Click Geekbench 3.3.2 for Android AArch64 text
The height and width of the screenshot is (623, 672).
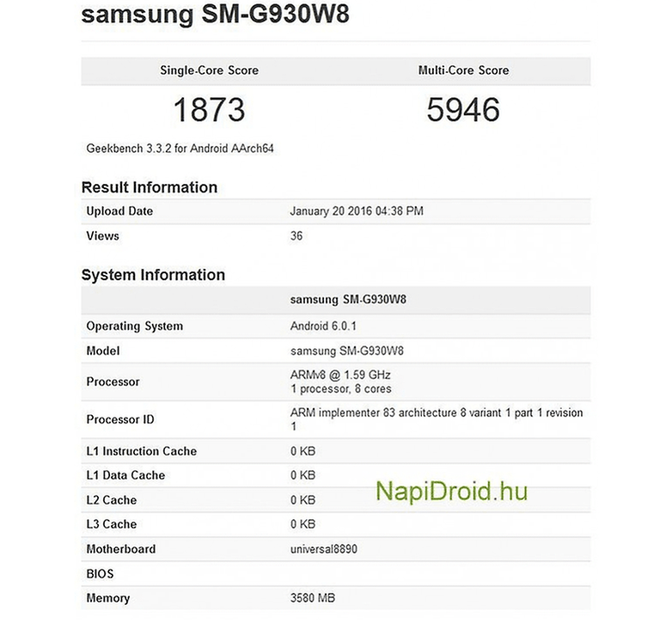pos(180,149)
